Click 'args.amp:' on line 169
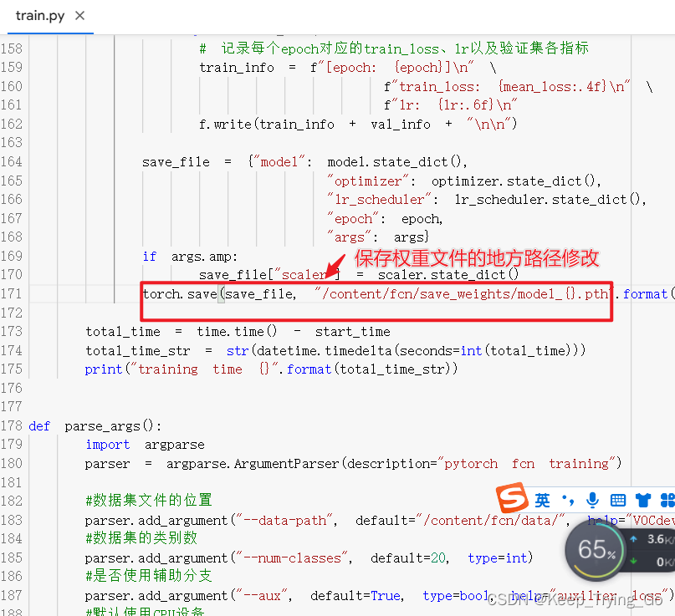 204,257
